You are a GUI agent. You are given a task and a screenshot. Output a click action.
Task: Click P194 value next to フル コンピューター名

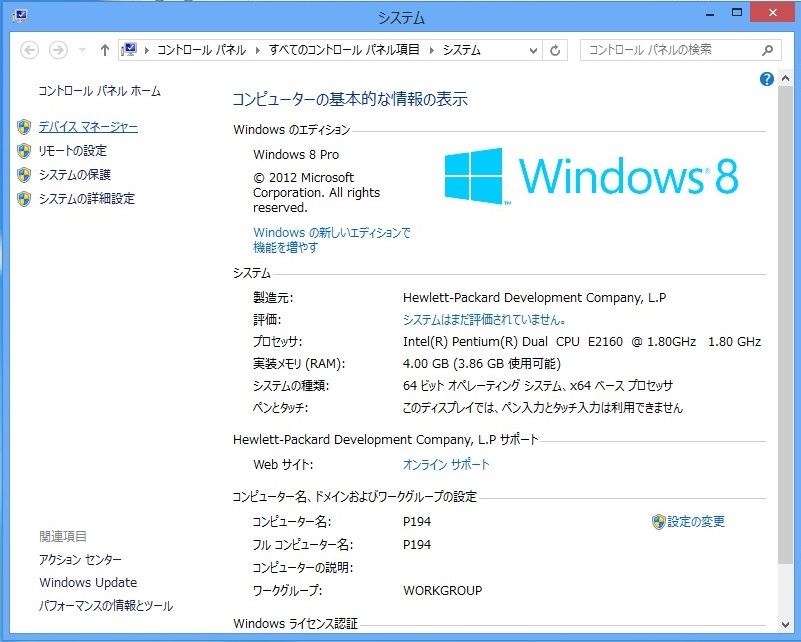417,544
